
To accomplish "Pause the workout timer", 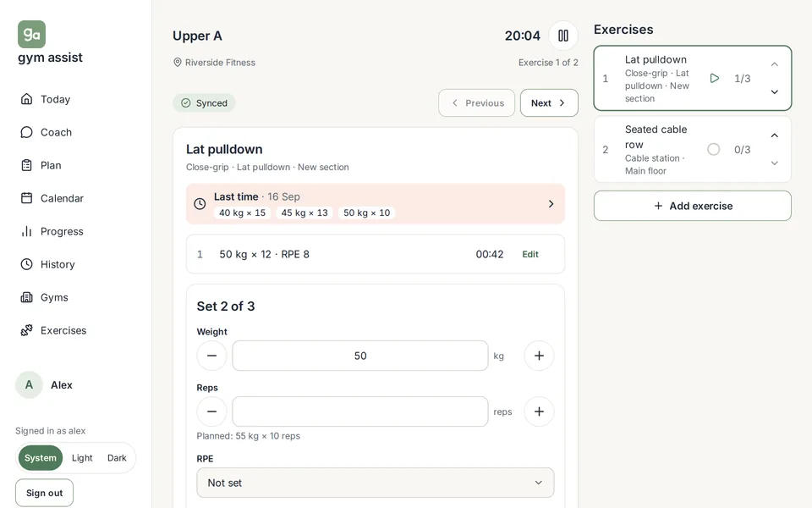I will pos(563,36).
